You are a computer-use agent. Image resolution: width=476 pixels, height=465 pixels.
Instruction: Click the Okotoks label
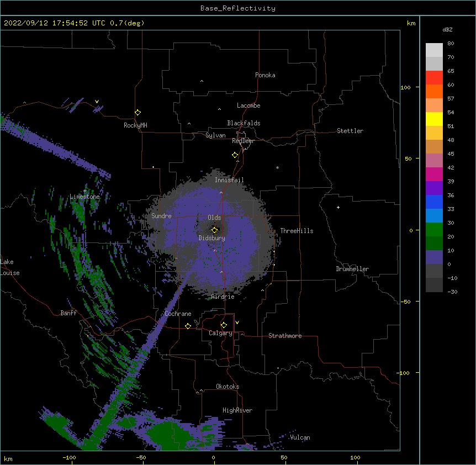pos(228,387)
